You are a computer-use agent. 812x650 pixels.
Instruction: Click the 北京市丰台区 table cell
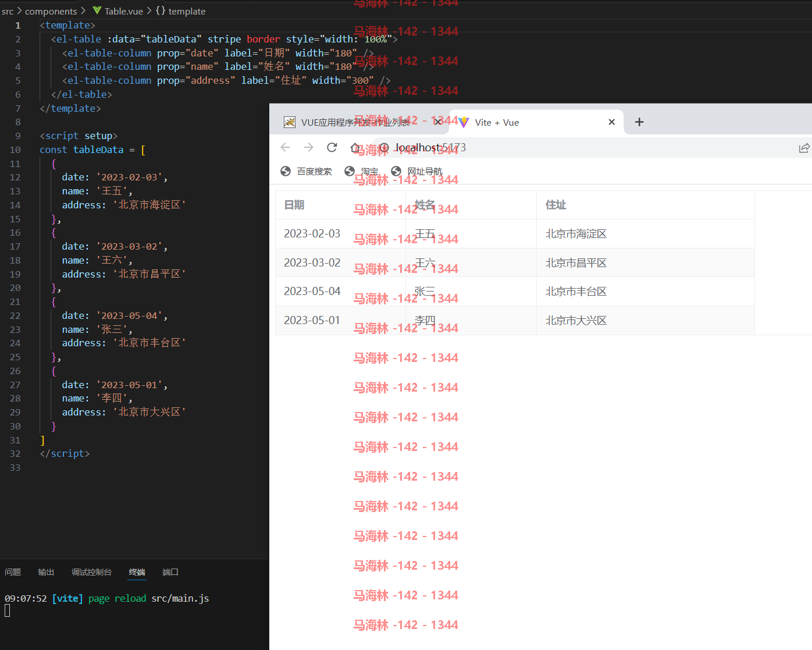[x=646, y=291]
